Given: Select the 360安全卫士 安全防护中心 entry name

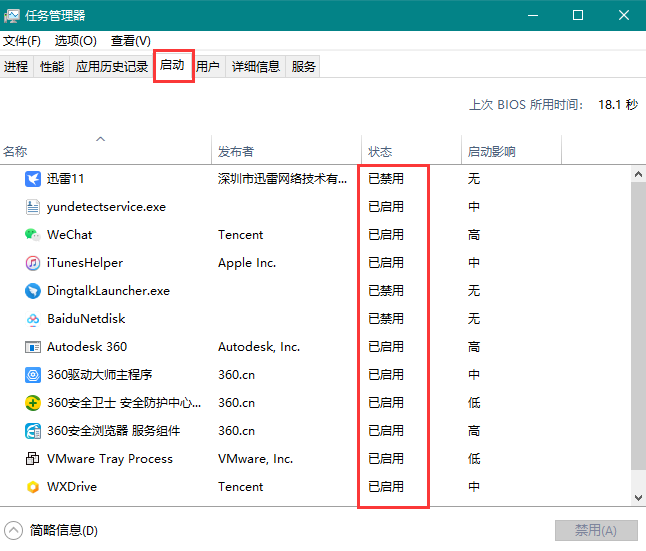Looking at the screenshot, I should point(124,403).
